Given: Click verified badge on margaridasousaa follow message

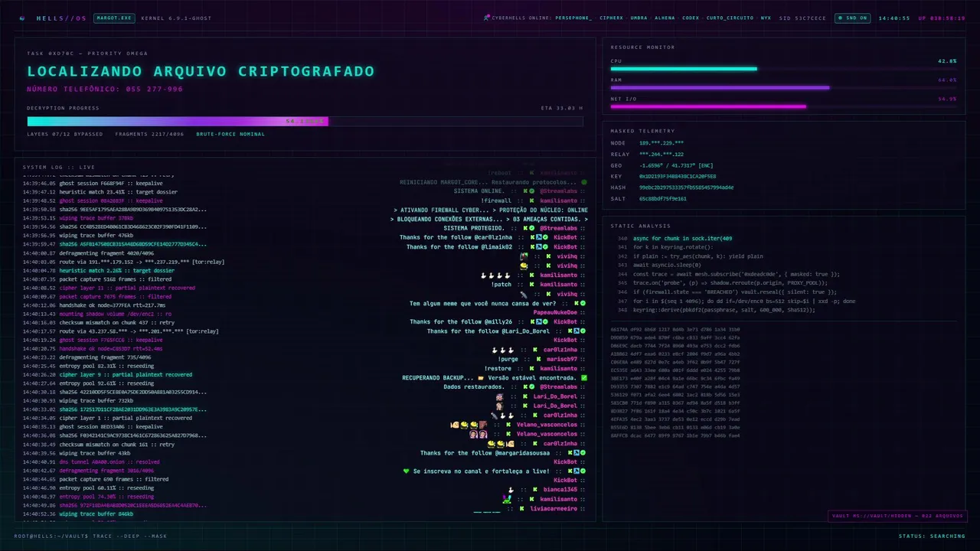Looking at the screenshot, I should [583, 452].
